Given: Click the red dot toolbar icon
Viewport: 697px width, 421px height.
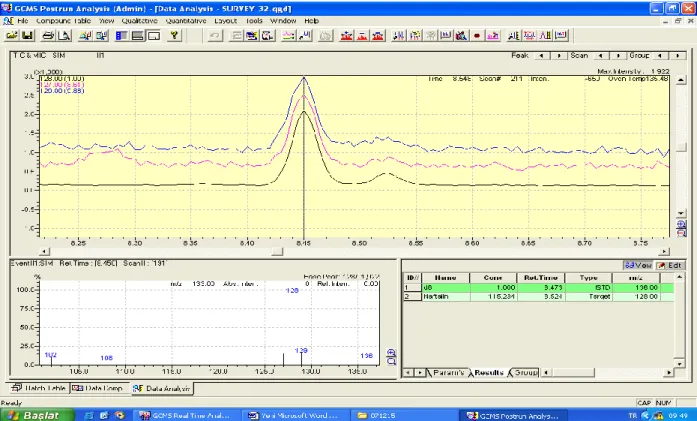Looking at the screenshot, I should 477,36.
